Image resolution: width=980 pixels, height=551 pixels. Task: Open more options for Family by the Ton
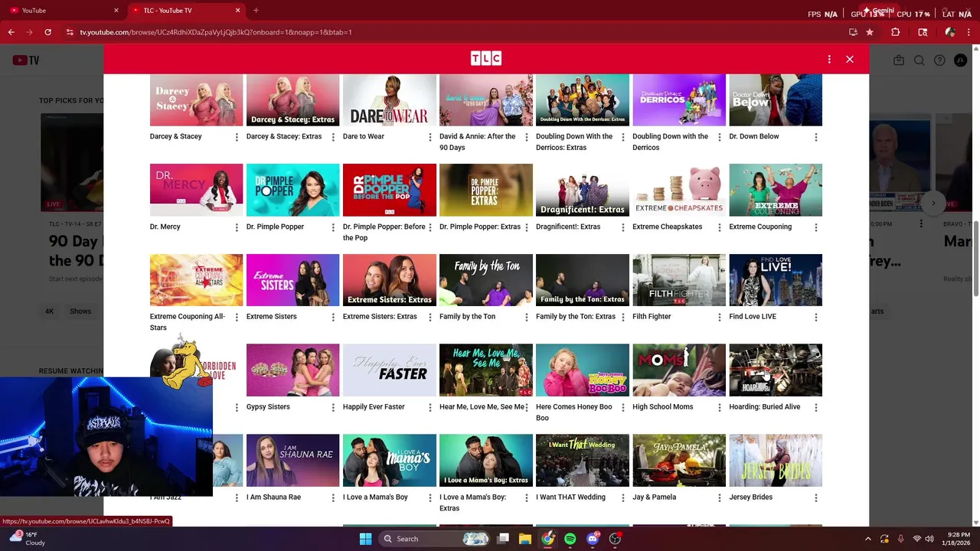pyautogui.click(x=525, y=317)
